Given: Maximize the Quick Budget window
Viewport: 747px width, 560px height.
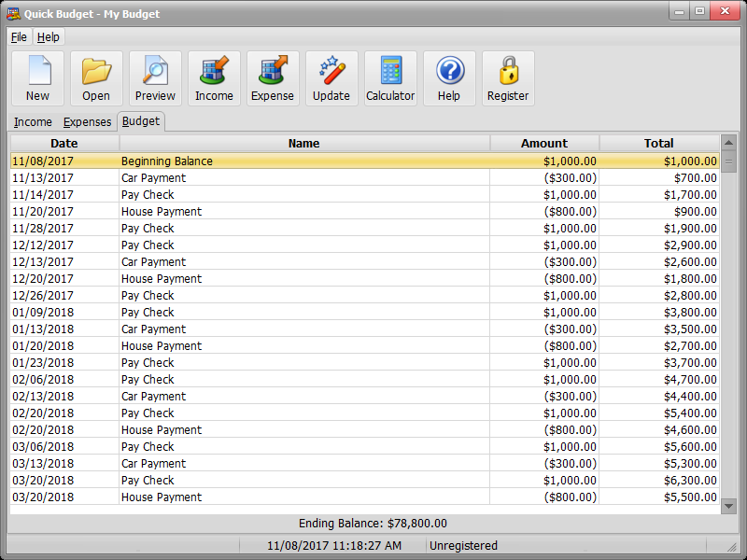Looking at the screenshot, I should pos(699,11).
